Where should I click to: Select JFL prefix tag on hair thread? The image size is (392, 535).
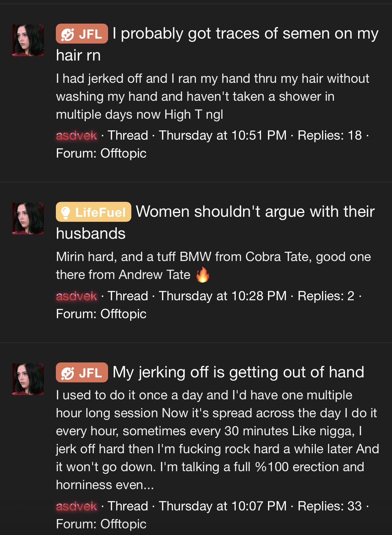pos(82,34)
